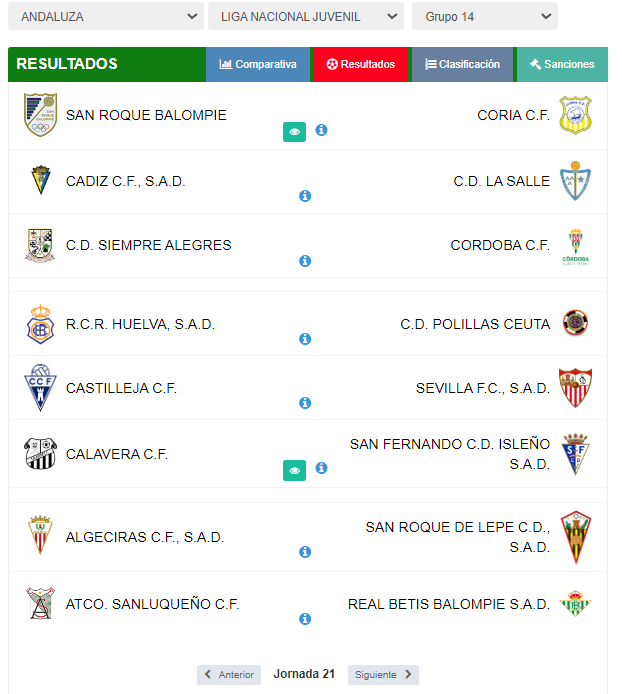Open info icon for Cadiz vs La Salle

[x=305, y=196]
